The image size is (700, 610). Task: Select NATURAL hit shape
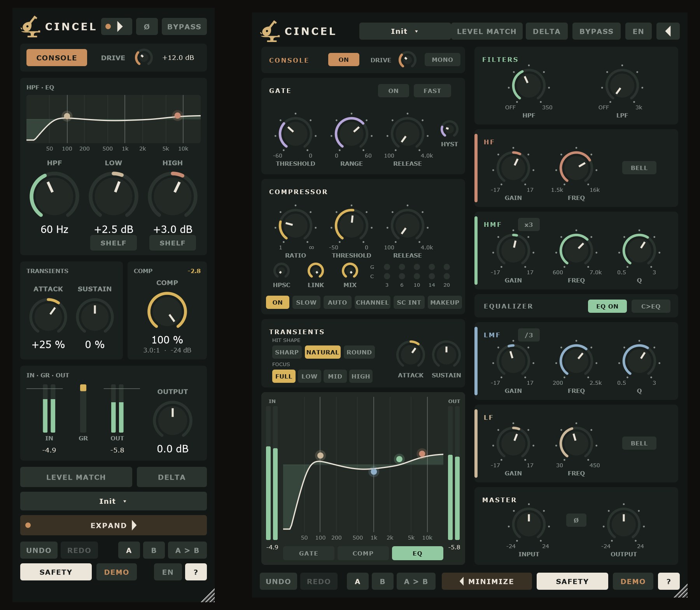(322, 352)
